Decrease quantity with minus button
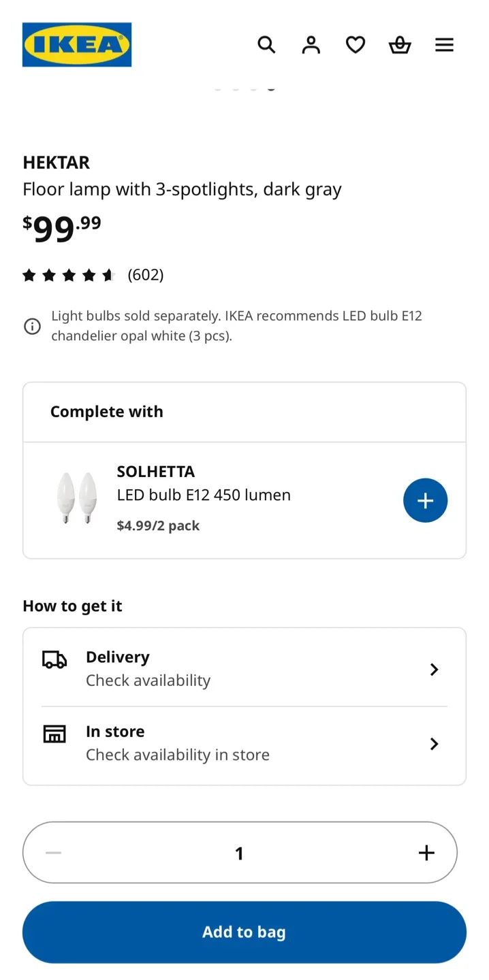 pyautogui.click(x=54, y=853)
